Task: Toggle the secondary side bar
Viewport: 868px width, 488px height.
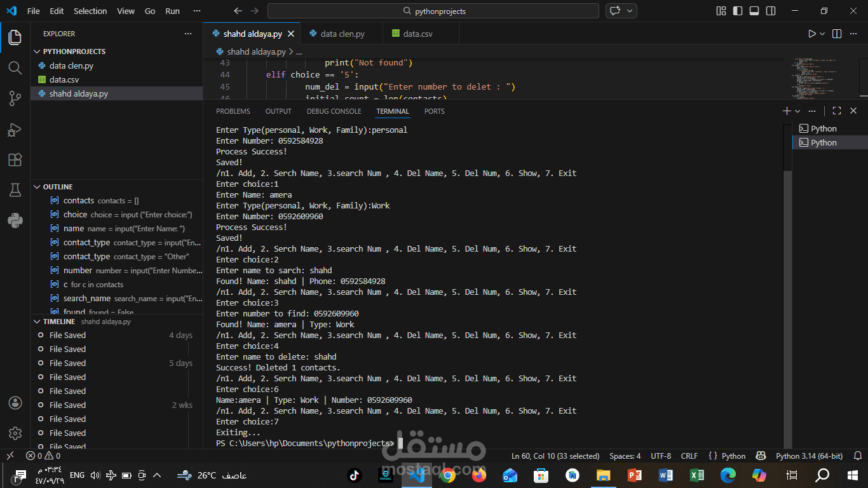Action: [x=770, y=10]
